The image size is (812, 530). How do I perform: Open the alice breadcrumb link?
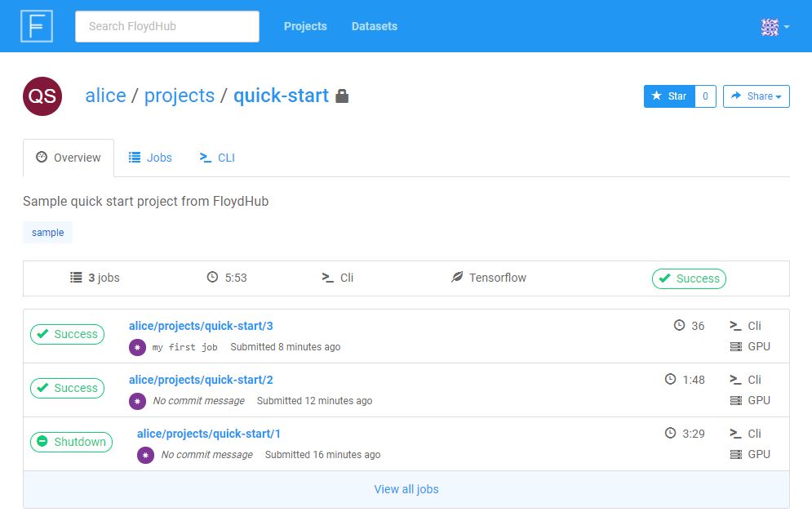[105, 96]
